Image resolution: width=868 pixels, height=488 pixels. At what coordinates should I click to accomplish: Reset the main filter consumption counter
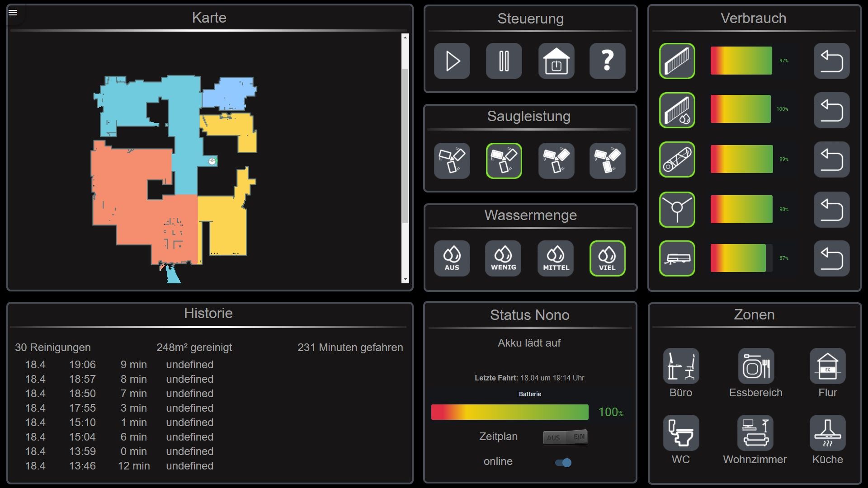pyautogui.click(x=831, y=61)
